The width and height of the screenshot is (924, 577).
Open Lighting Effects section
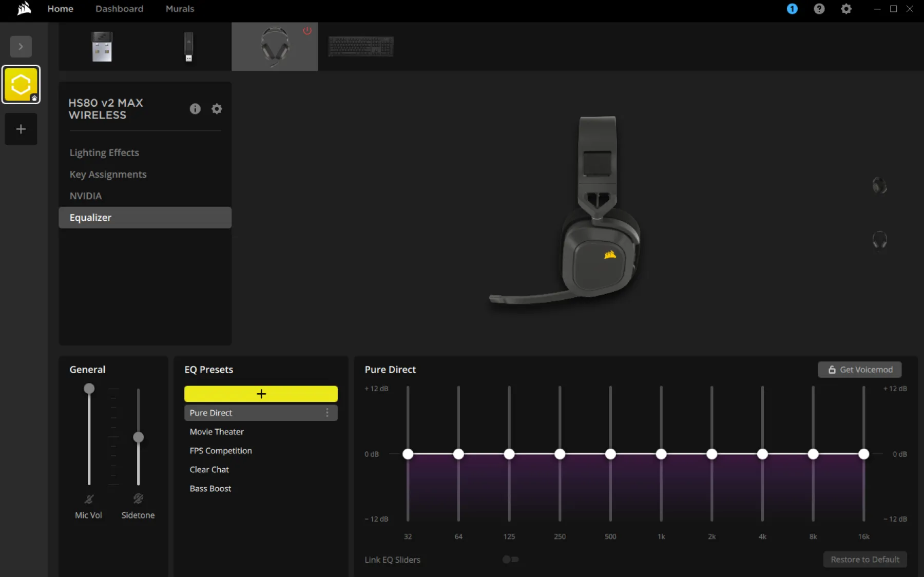pyautogui.click(x=104, y=152)
